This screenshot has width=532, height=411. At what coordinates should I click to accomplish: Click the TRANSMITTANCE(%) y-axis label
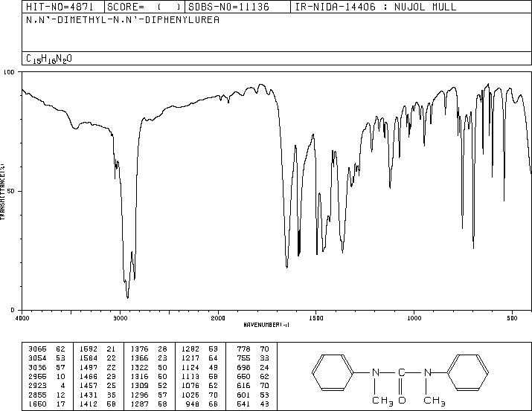tap(2, 191)
